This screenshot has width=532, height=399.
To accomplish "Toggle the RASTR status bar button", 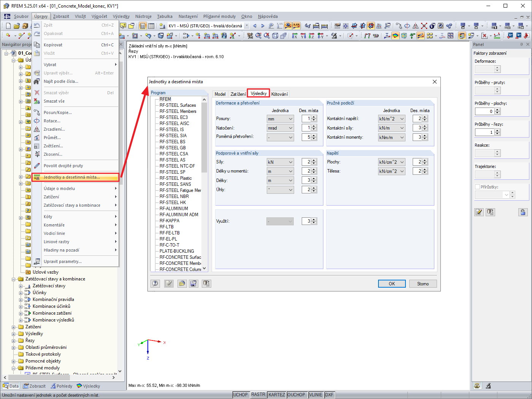I will coord(258,395).
